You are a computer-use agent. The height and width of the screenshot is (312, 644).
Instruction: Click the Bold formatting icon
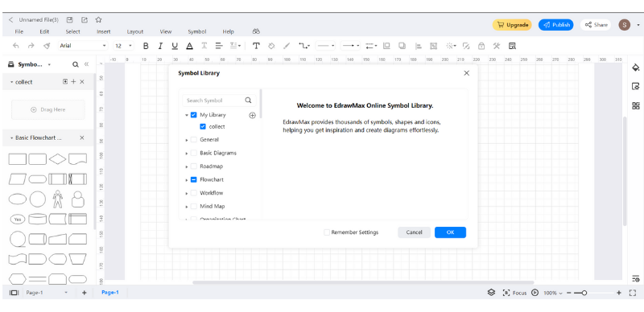(x=146, y=46)
